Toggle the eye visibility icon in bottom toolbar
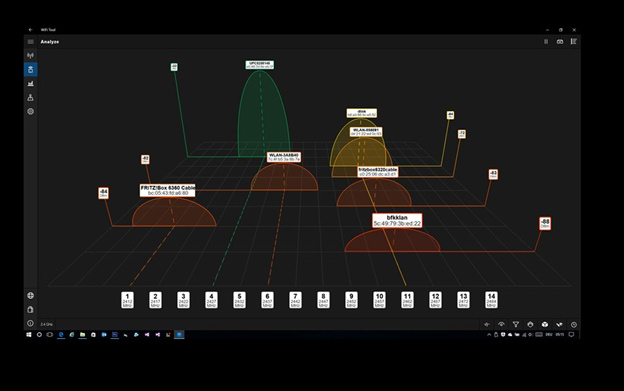 501,325
